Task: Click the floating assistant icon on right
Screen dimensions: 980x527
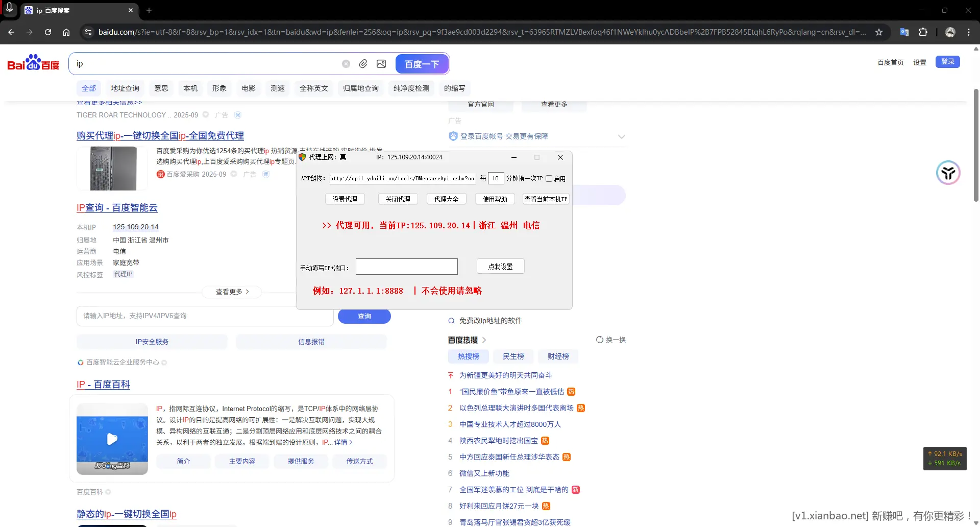Action: pyautogui.click(x=948, y=173)
